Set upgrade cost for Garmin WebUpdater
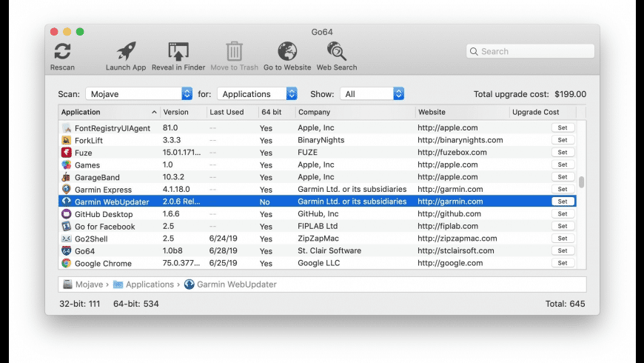644x363 pixels. [x=563, y=202]
